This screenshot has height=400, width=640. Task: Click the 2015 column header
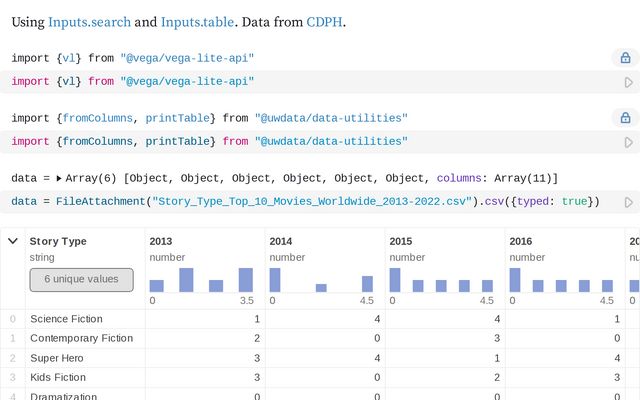pos(401,241)
